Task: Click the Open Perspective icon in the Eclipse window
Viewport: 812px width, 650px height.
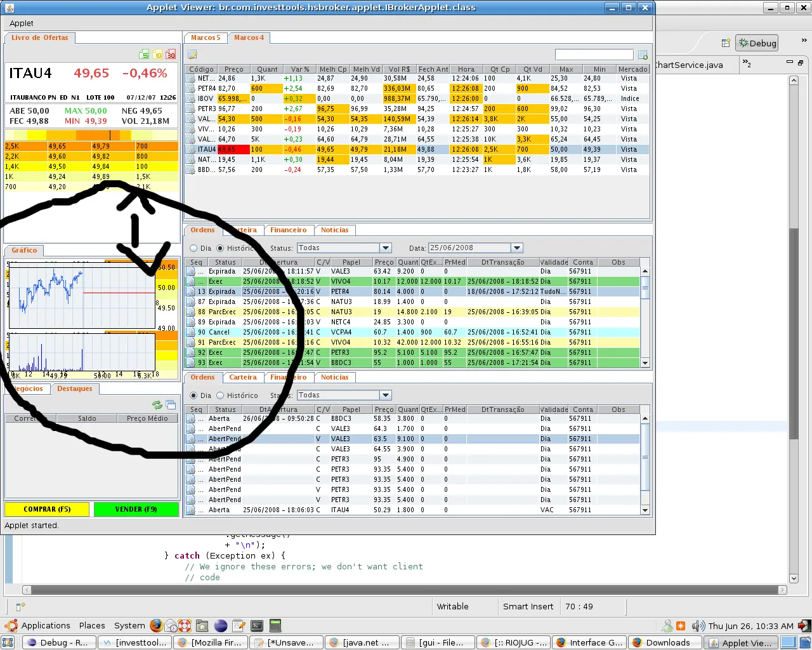Action: [726, 43]
